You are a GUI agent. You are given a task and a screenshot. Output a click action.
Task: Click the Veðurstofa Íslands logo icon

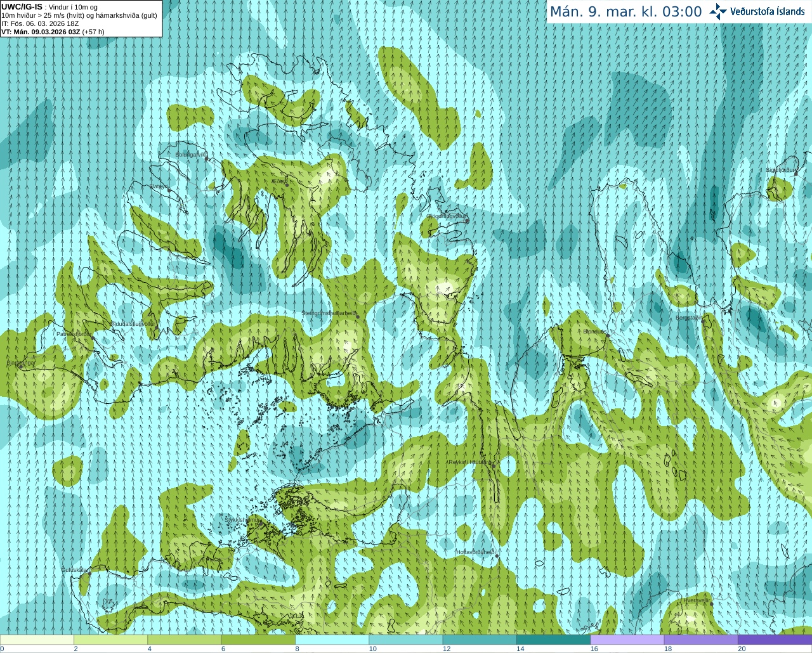point(717,11)
